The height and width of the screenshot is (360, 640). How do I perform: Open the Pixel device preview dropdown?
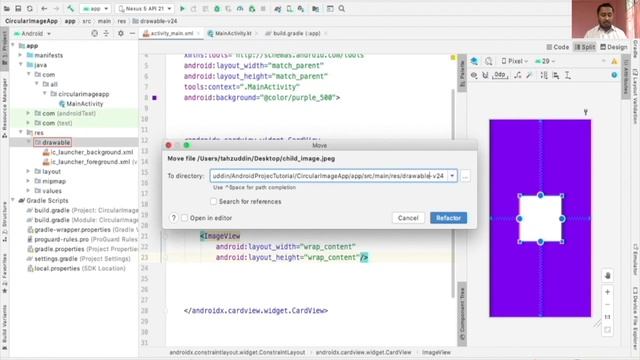coord(514,61)
